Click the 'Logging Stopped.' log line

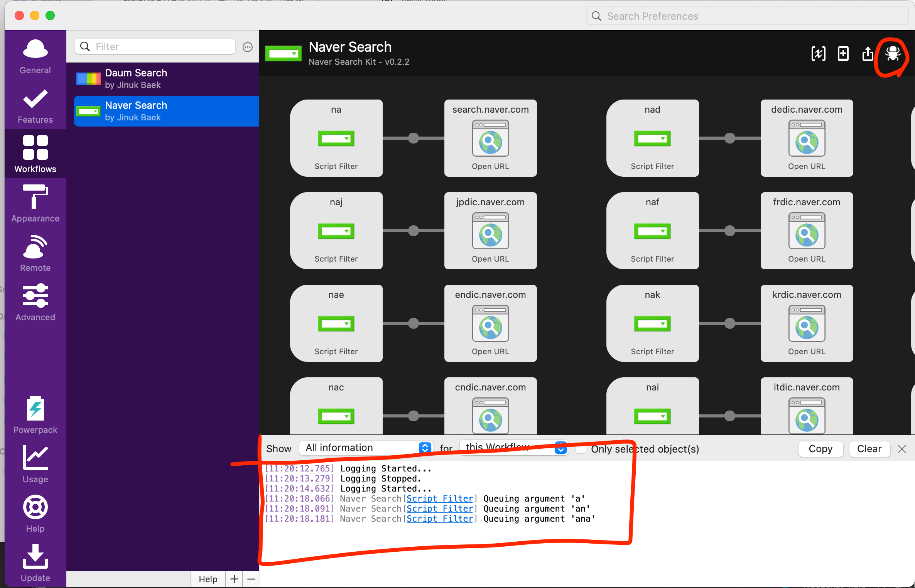coord(381,478)
